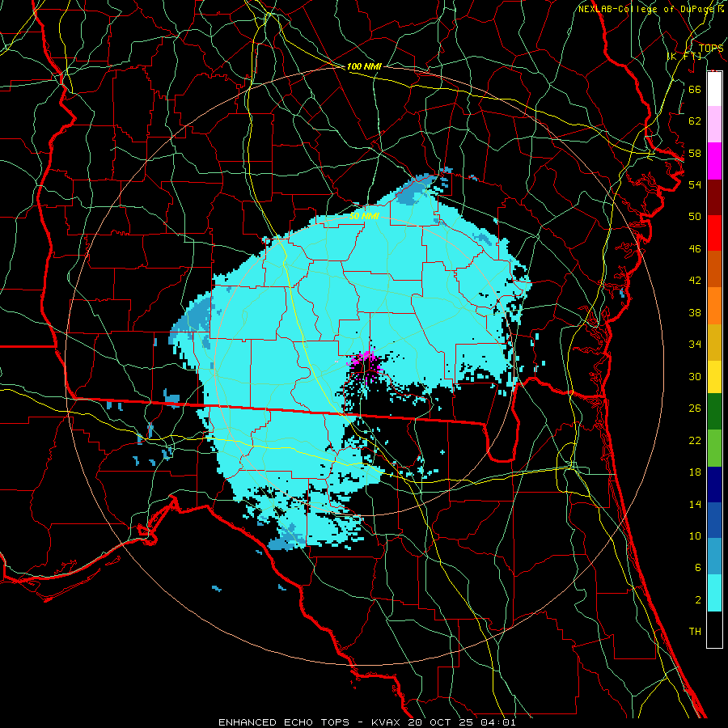Click the "NEXLAB-College of DuPage" credit text
Image resolution: width=728 pixels, height=728 pixels.
[x=647, y=9]
